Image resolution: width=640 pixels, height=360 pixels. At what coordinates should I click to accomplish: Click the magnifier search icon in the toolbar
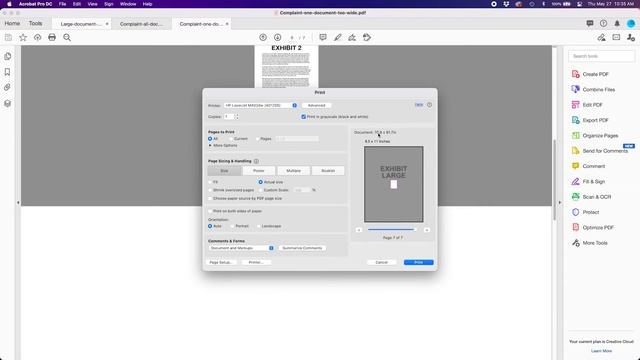[67, 38]
